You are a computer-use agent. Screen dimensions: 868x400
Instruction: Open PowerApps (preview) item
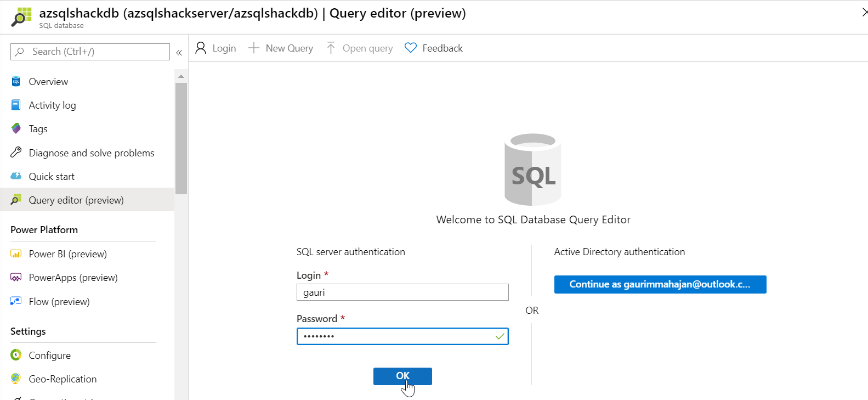73,278
